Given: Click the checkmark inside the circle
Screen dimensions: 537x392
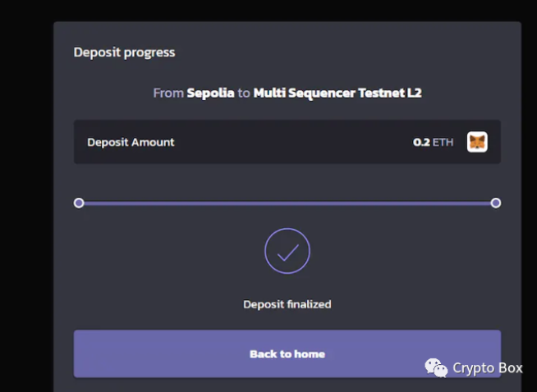Looking at the screenshot, I should [x=288, y=253].
